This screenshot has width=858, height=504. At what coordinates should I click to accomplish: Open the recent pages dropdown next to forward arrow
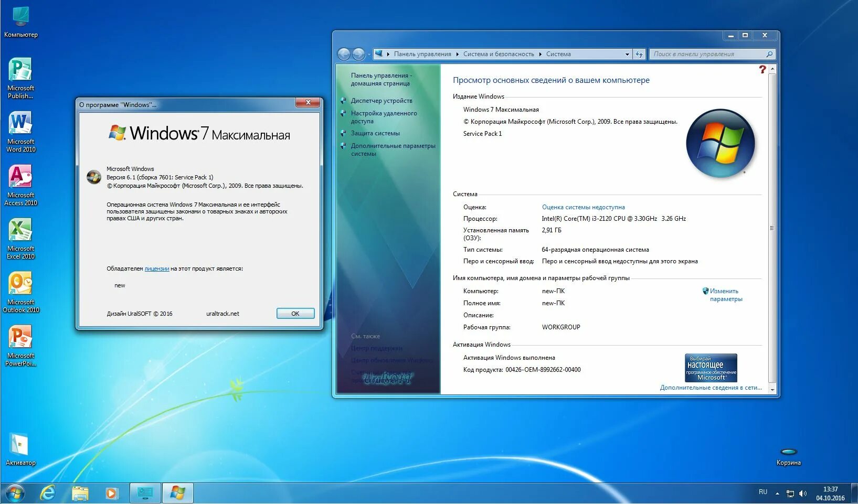coord(369,54)
